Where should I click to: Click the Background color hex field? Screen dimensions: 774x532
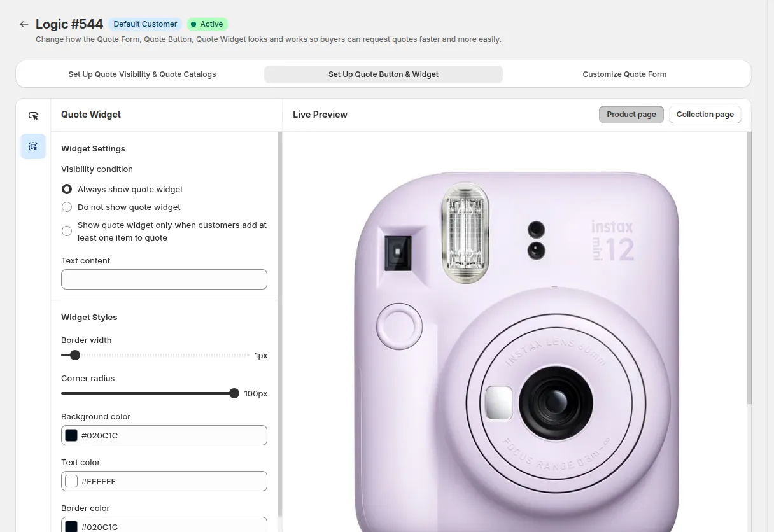coord(164,435)
